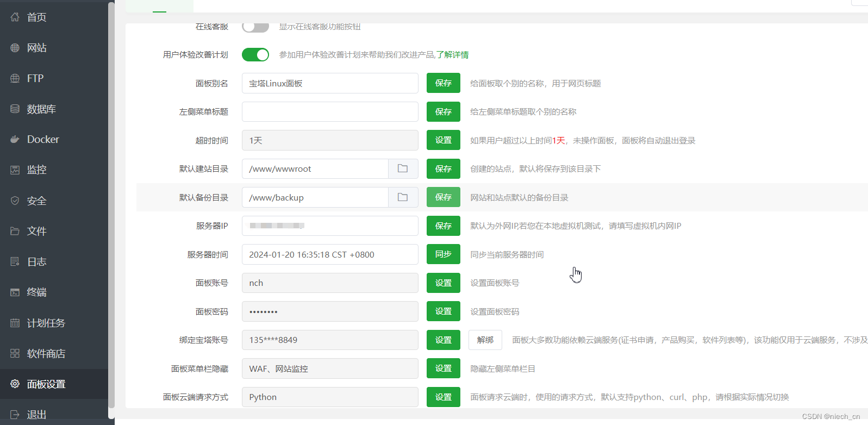Click the Python request method field

tap(330, 397)
